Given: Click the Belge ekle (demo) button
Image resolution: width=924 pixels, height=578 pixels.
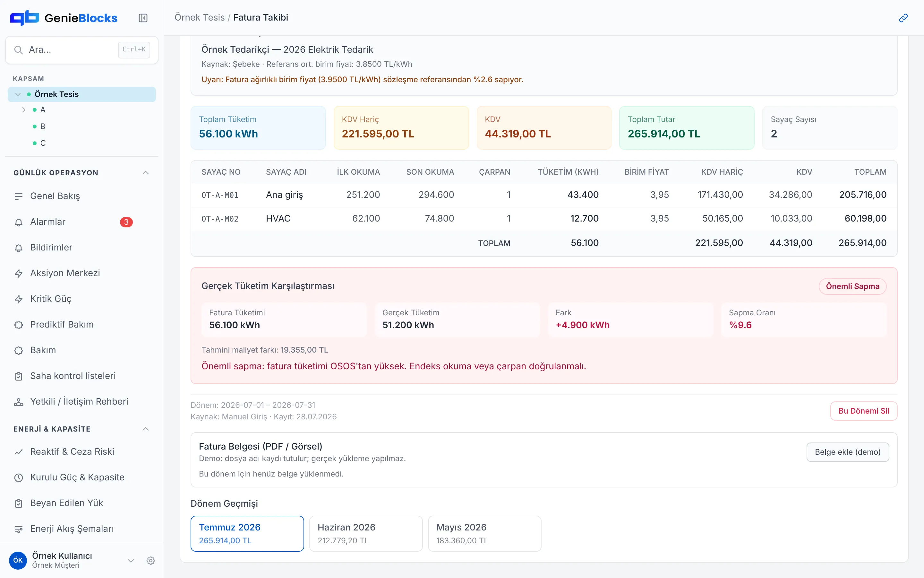Looking at the screenshot, I should (x=848, y=452).
